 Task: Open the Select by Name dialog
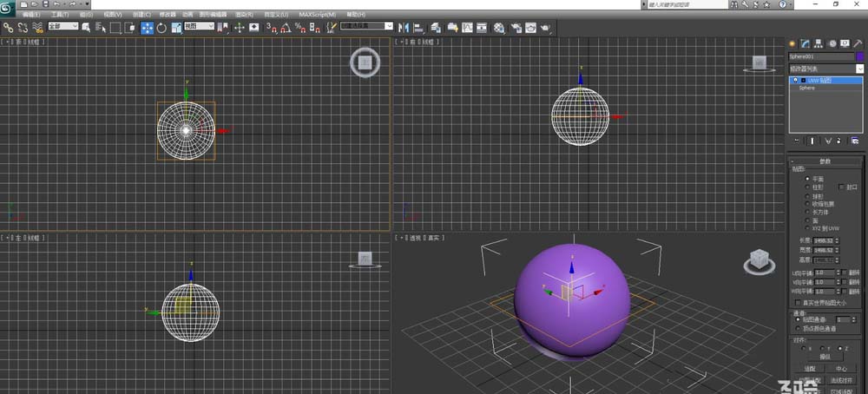(x=101, y=27)
